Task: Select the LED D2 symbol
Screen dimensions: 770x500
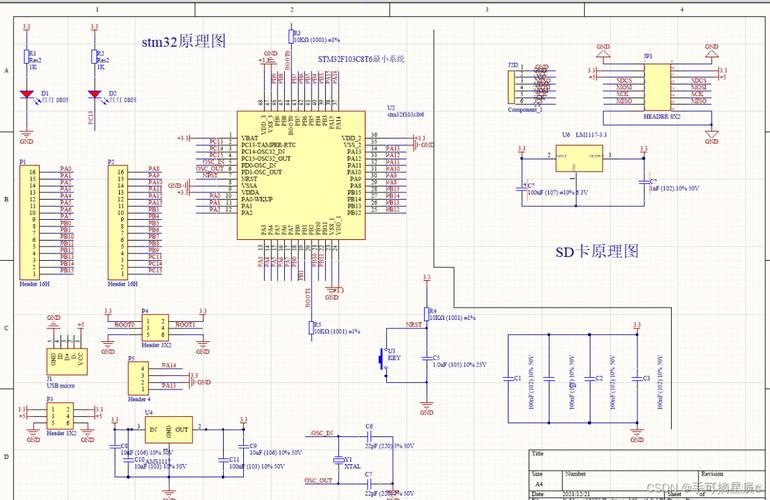Action: pos(96,95)
